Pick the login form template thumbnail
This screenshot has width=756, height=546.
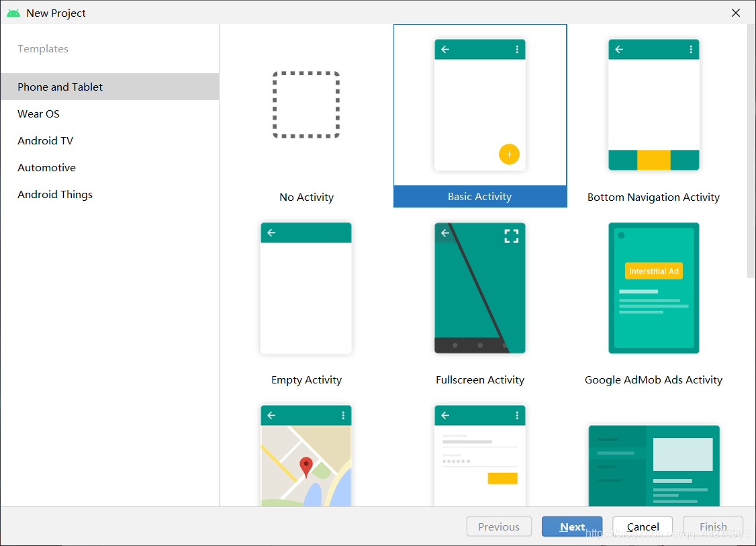[480, 456]
